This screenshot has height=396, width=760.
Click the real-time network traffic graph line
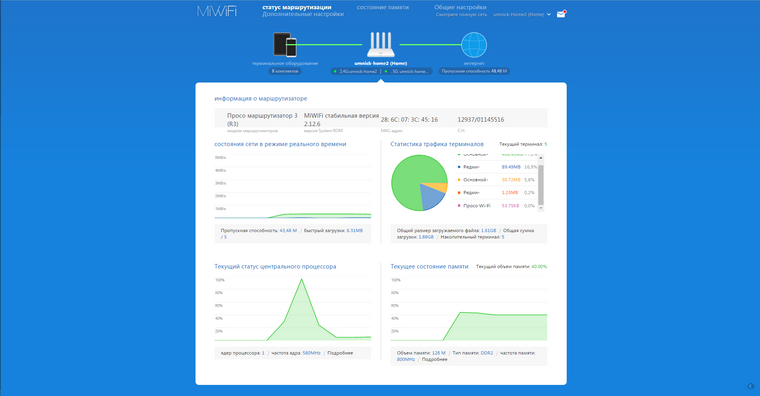(320, 214)
